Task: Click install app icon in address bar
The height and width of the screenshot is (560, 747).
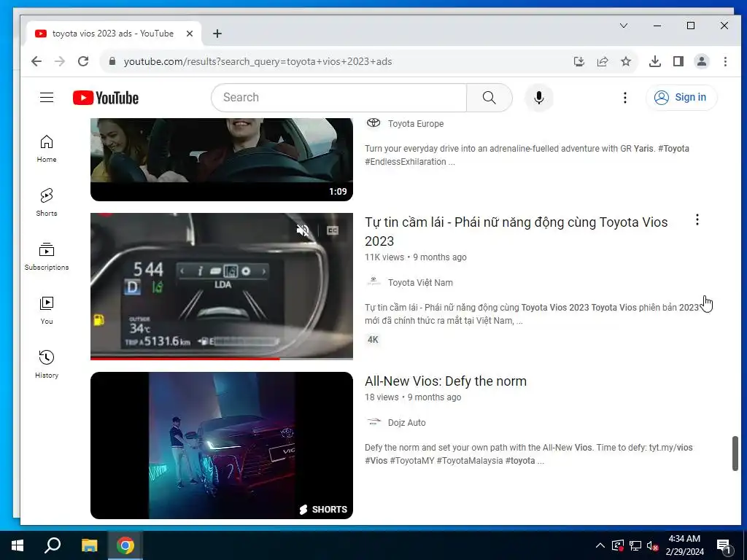Action: coord(578,61)
